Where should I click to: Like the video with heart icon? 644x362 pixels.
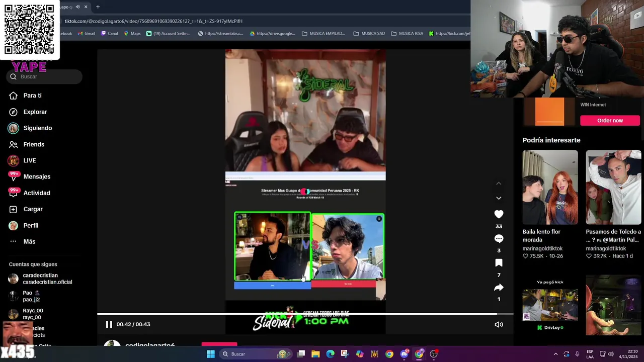coord(499,214)
